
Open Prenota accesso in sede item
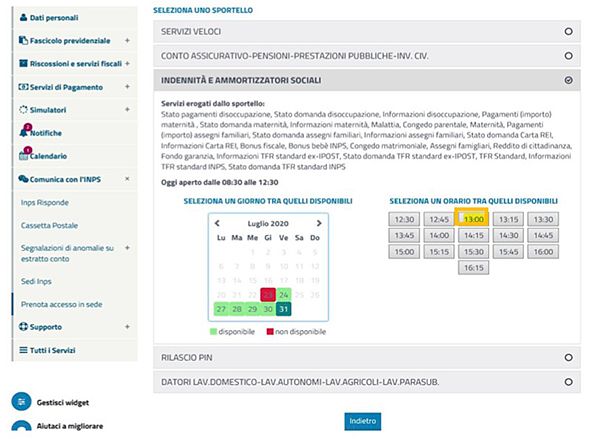[61, 304]
